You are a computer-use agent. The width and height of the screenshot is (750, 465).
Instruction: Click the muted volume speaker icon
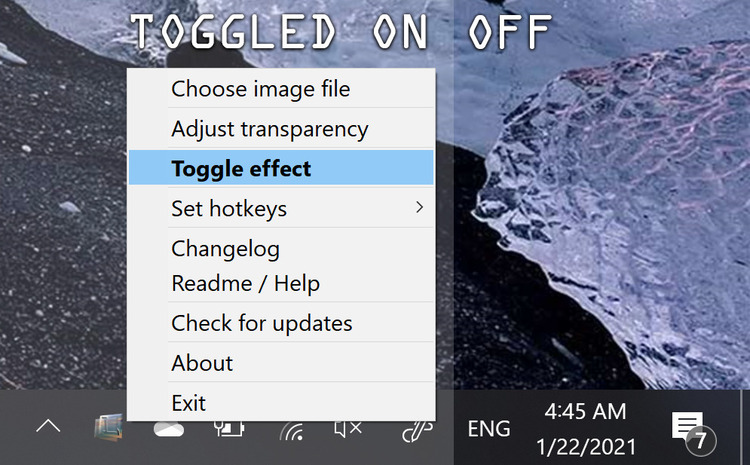pyautogui.click(x=348, y=429)
